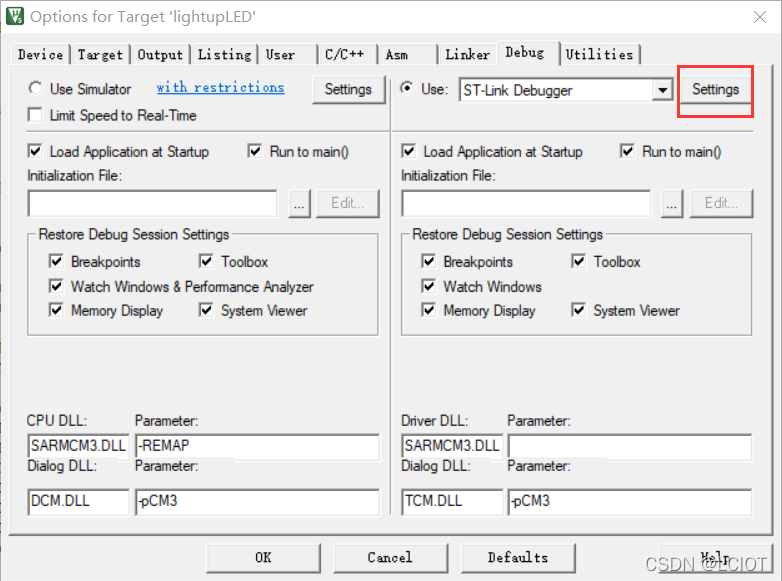This screenshot has height=581, width=782.
Task: Click the DCM.DLL dialog DLL field
Action: (78, 501)
